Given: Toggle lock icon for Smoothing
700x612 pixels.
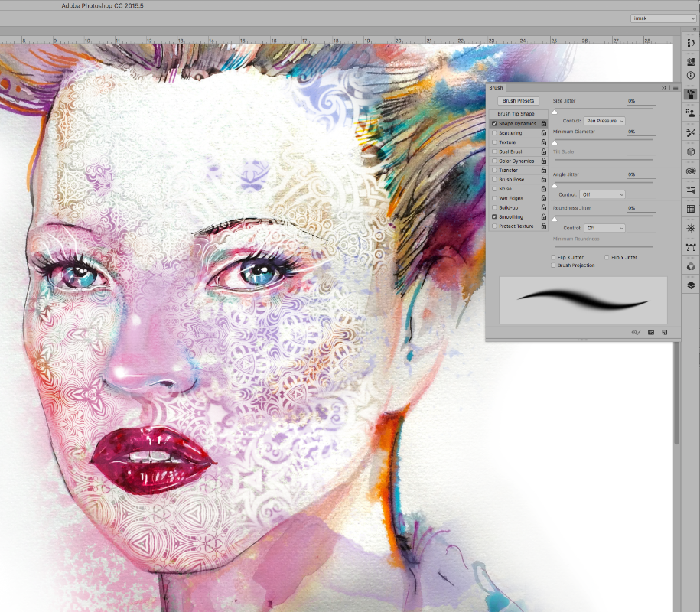Looking at the screenshot, I should coord(544,217).
